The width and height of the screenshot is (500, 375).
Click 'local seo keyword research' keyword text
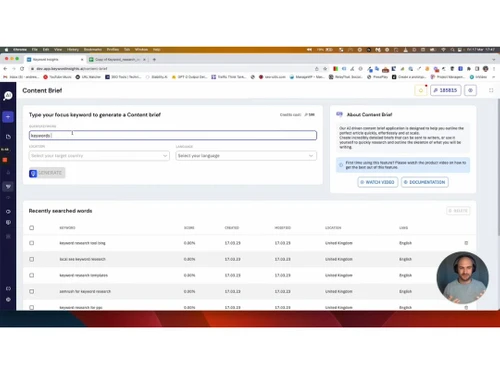coord(82,259)
